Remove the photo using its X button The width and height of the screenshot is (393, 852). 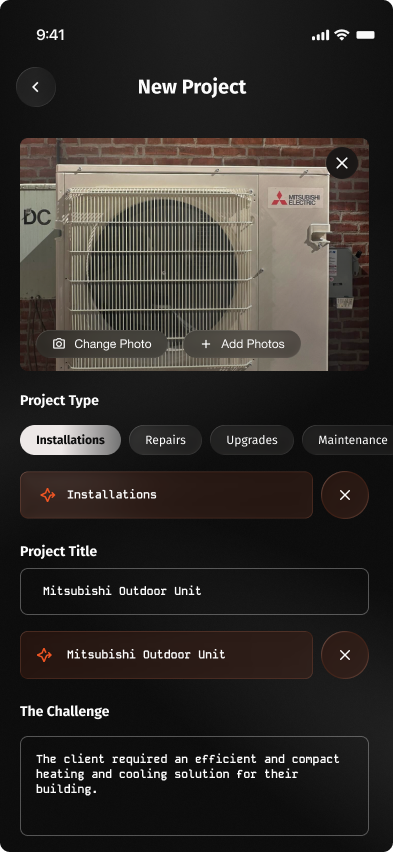(x=342, y=163)
